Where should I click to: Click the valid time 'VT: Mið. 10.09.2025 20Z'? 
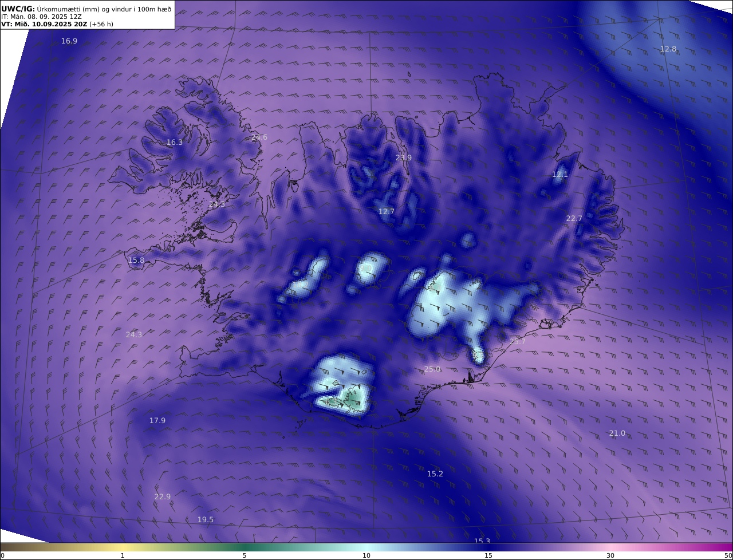coord(44,25)
